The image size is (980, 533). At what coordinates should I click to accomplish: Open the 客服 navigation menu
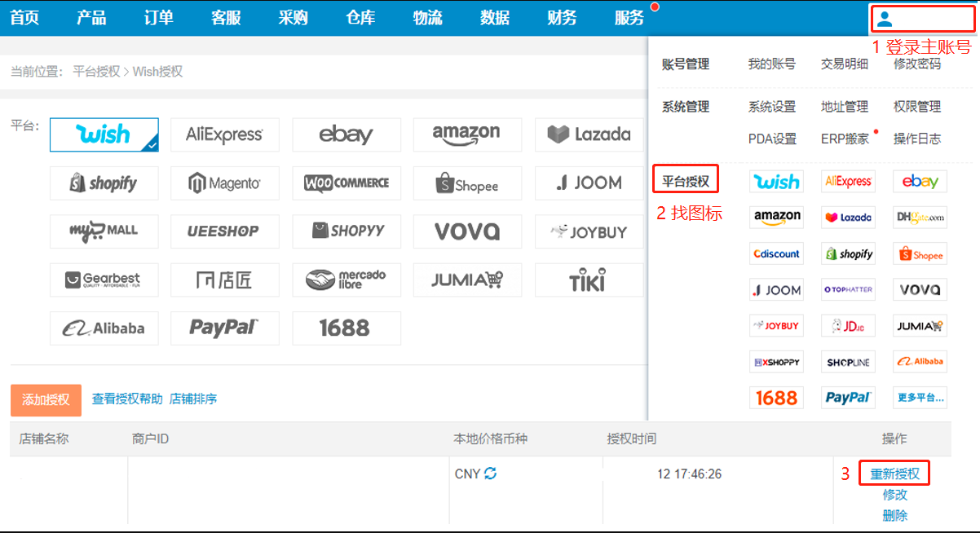[226, 18]
